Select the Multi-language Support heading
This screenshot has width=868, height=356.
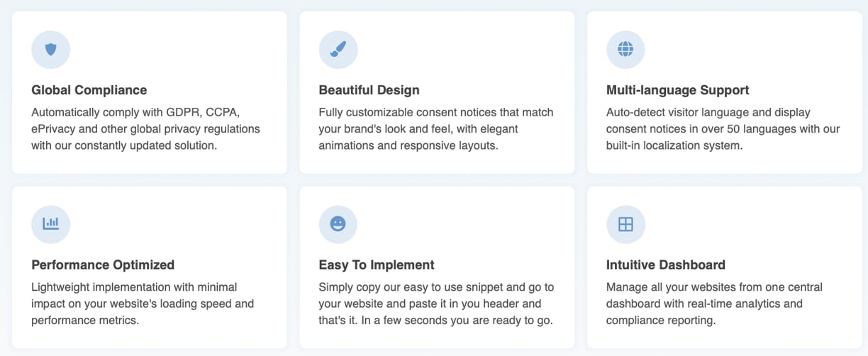click(x=678, y=90)
